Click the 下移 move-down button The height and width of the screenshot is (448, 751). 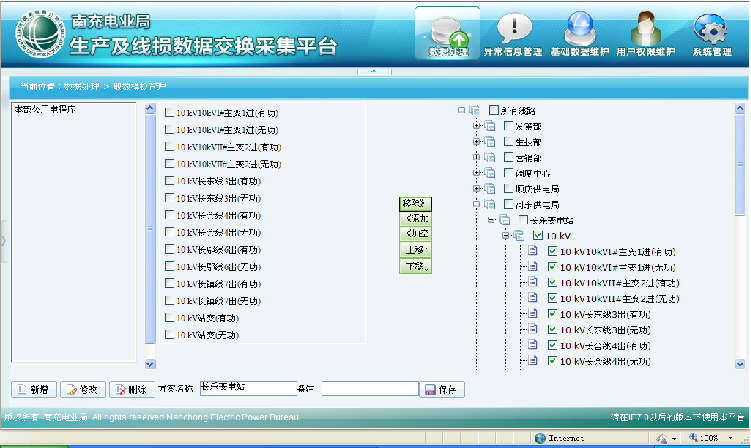click(x=416, y=266)
